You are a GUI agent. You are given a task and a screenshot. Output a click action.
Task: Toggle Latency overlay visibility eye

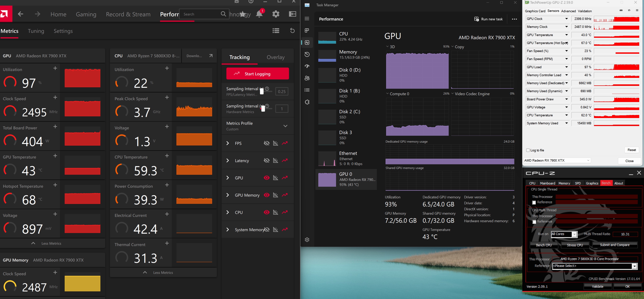267,160
